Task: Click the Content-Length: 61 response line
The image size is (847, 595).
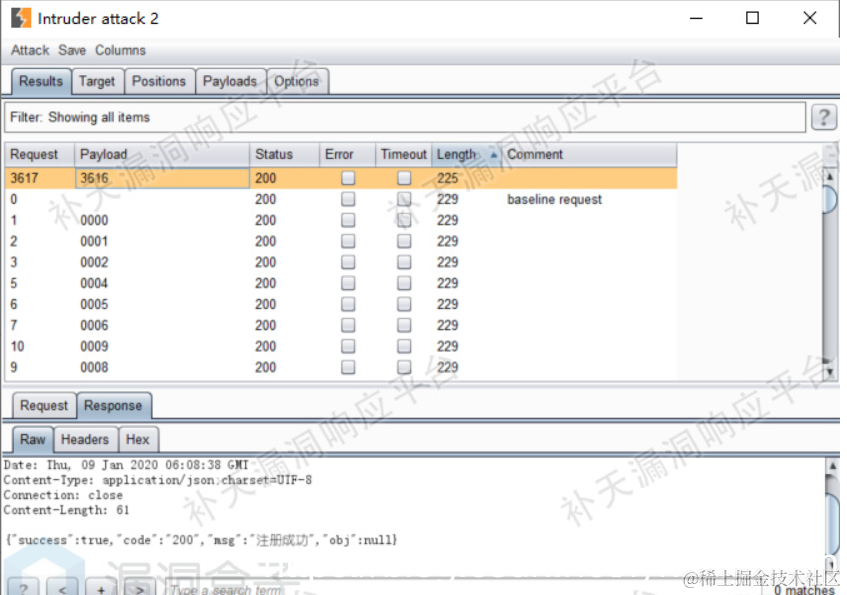Action: click(x=66, y=510)
